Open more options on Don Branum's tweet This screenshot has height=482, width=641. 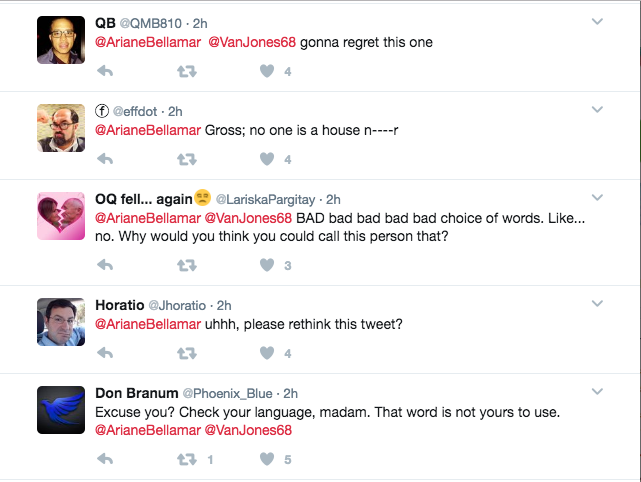597,392
